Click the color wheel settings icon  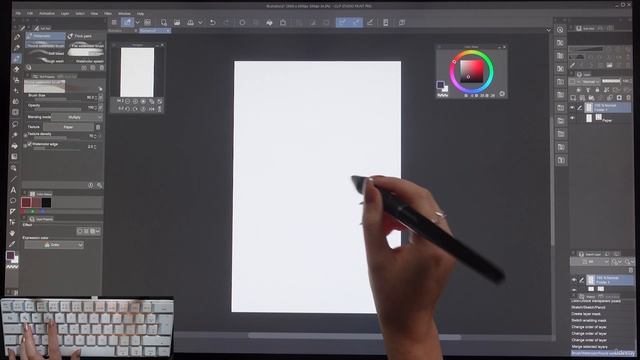click(x=502, y=94)
